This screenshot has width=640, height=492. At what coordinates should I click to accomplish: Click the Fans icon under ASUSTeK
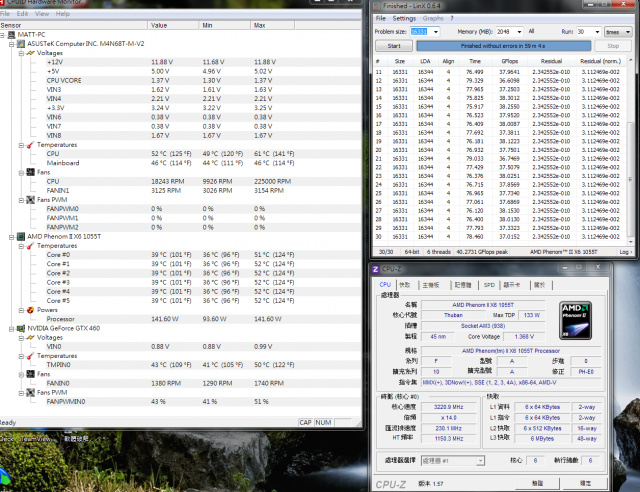[31, 172]
